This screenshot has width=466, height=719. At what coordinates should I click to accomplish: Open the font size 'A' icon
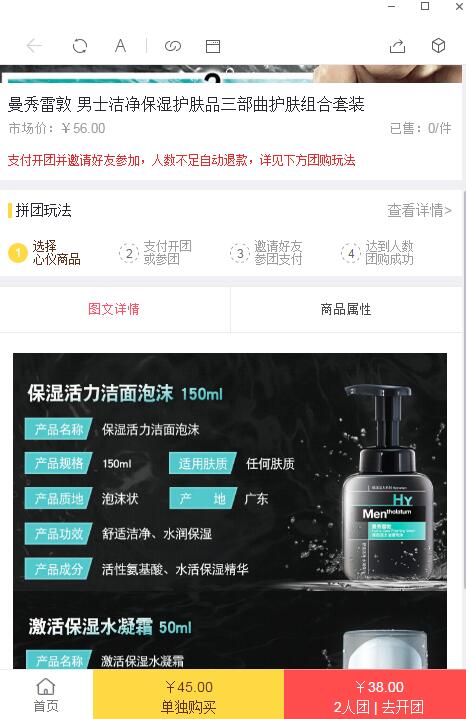pyautogui.click(x=120, y=46)
